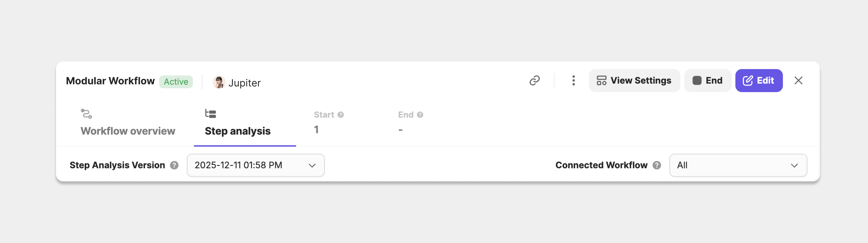868x243 pixels.
Task: Click the chevron beside 2025-12-11 01:58 PM
Action: 312,166
